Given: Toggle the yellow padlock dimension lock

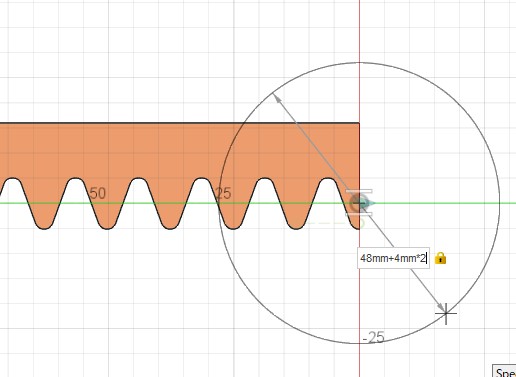Looking at the screenshot, I should [440, 258].
